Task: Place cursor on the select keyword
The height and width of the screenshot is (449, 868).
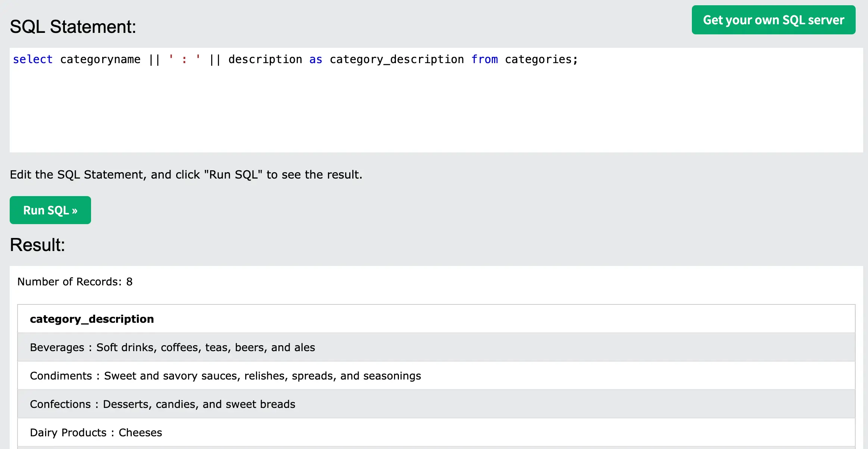Action: (33, 60)
